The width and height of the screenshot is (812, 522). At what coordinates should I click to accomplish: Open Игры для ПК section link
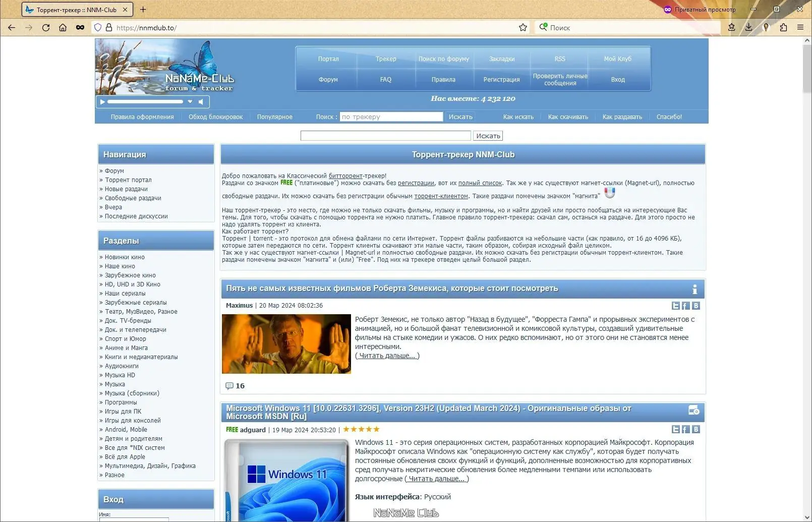[123, 412]
